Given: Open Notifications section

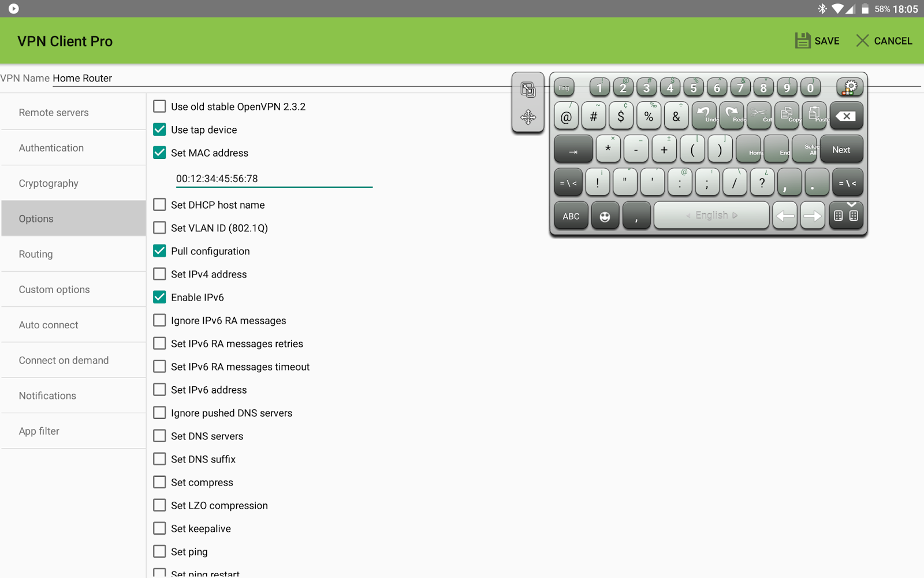Looking at the screenshot, I should [x=73, y=396].
